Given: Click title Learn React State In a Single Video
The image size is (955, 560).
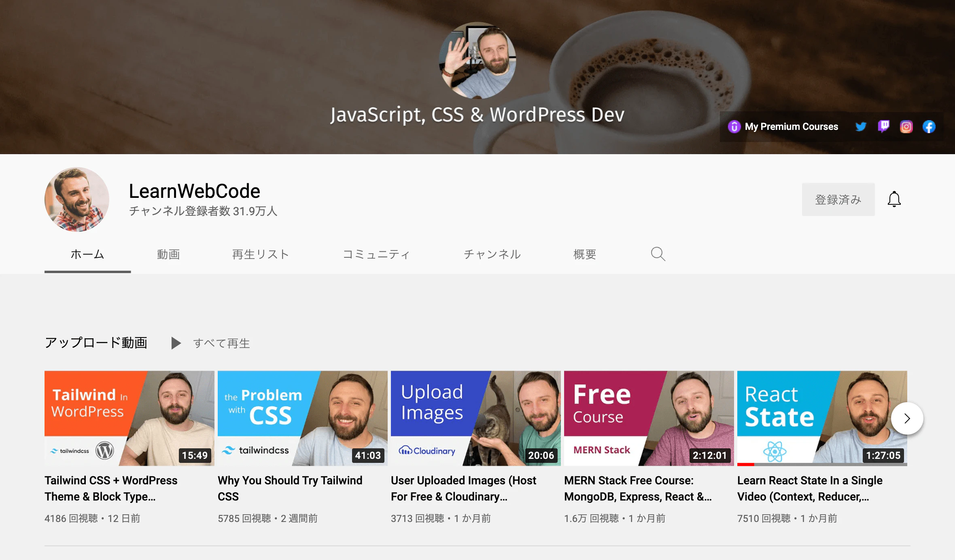Looking at the screenshot, I should 810,488.
